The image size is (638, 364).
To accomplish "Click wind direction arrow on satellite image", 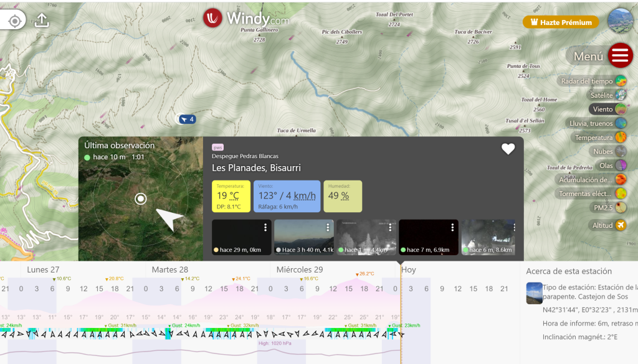I will pos(169,218).
